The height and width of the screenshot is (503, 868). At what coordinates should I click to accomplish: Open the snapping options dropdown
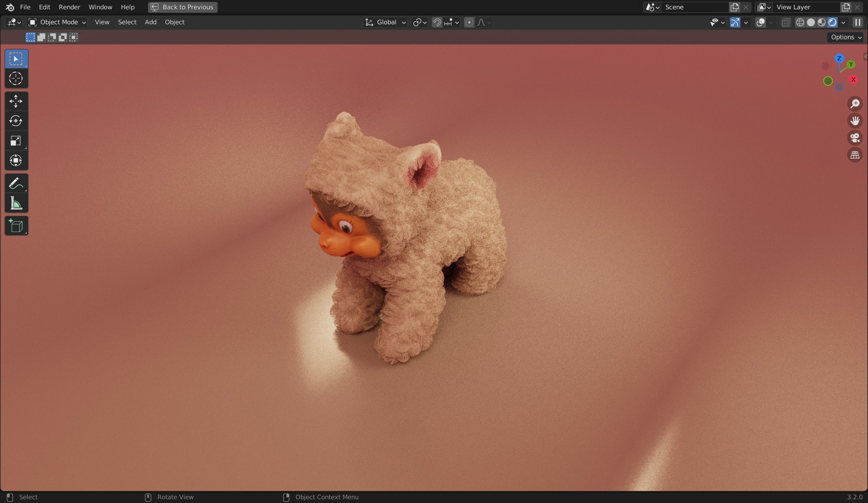[x=452, y=22]
